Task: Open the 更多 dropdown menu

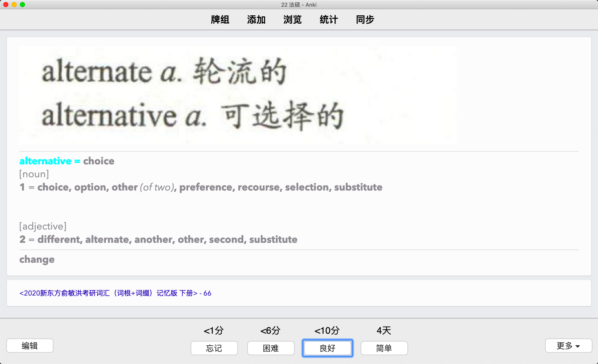Action: [x=569, y=346]
